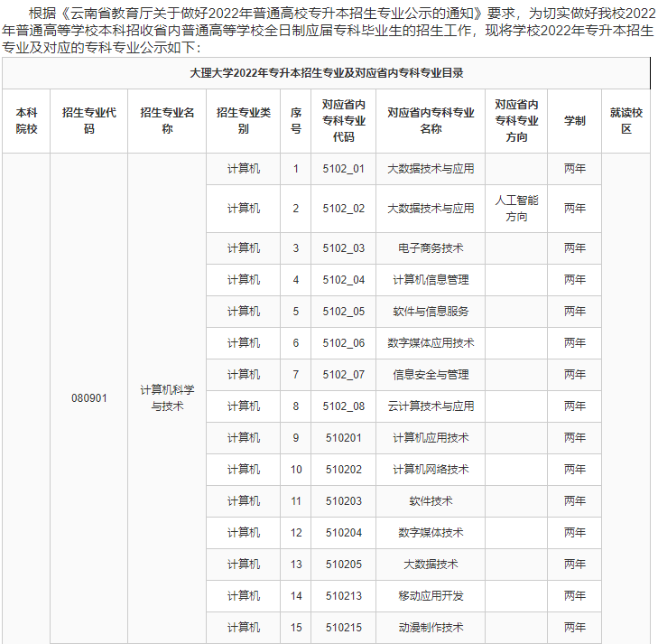Viewport: 658px width, 644px height.
Task: Click 大数据技术与应用 in row 5102_02
Action: (431, 209)
